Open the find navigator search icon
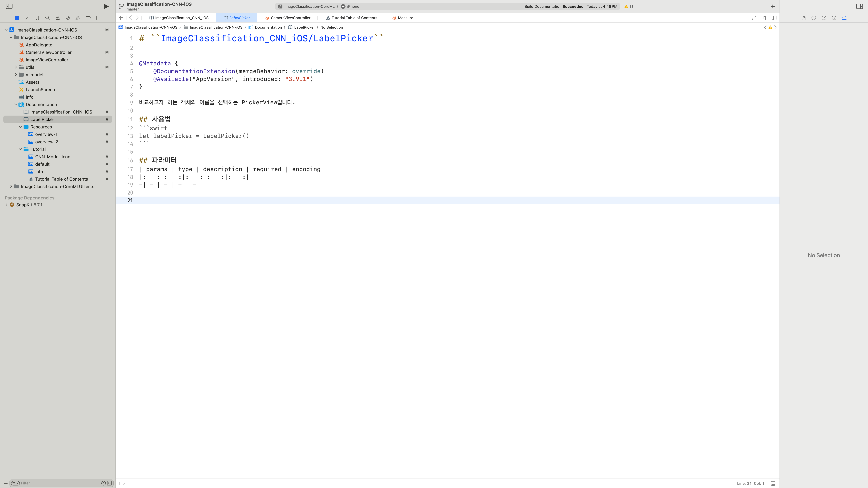Screen dimensions: 868x488 pyautogui.click(x=47, y=18)
